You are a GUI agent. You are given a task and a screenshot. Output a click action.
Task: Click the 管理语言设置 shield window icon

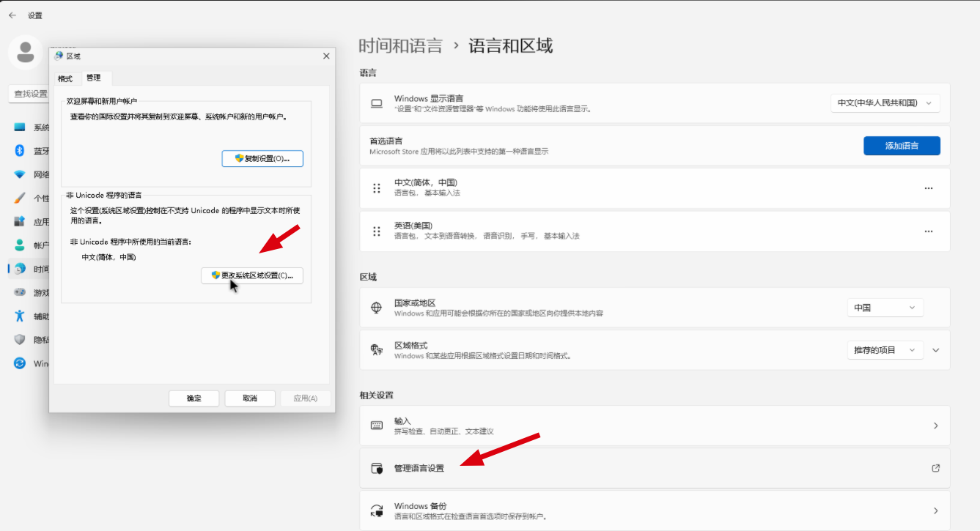click(377, 468)
